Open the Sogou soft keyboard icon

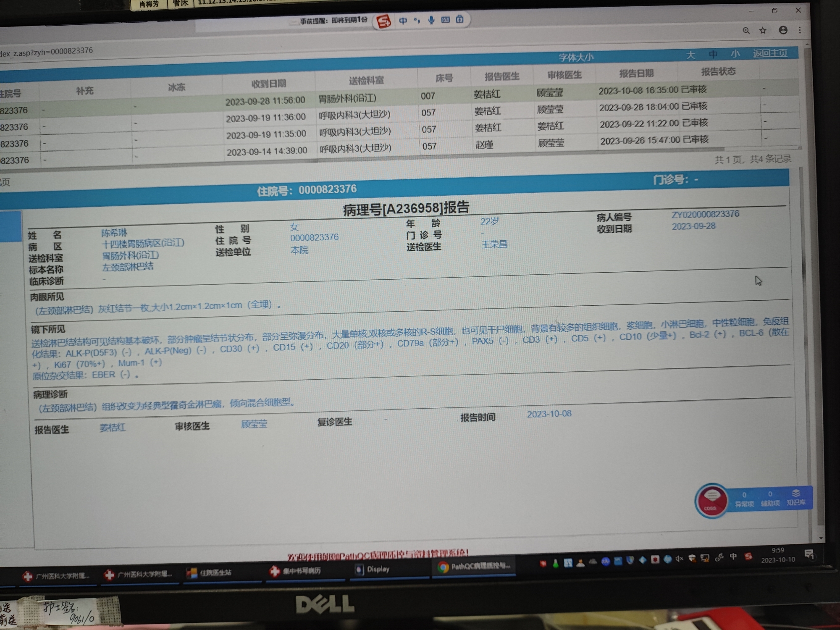[446, 20]
